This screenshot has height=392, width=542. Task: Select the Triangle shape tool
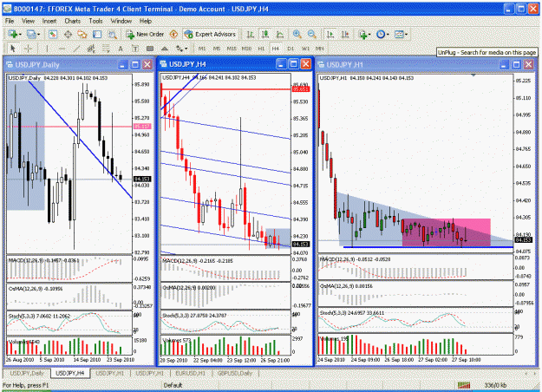[165, 49]
